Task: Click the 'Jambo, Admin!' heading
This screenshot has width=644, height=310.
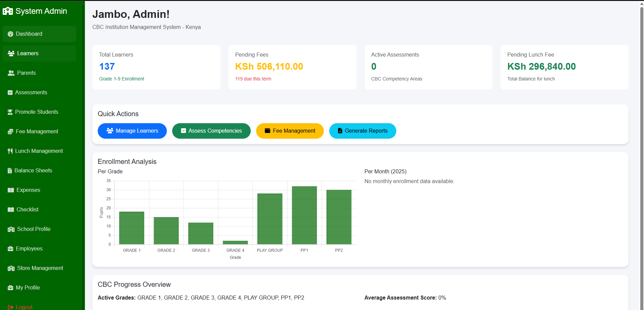Action: (x=131, y=14)
